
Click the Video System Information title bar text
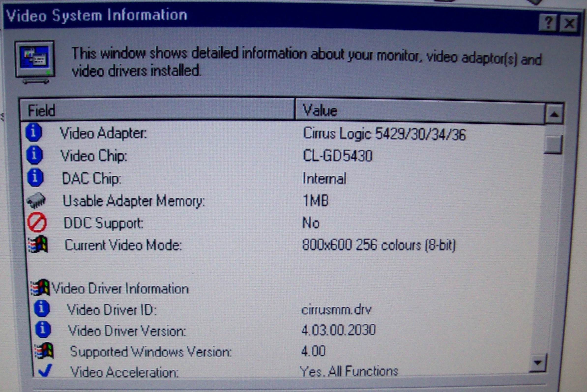97,15
